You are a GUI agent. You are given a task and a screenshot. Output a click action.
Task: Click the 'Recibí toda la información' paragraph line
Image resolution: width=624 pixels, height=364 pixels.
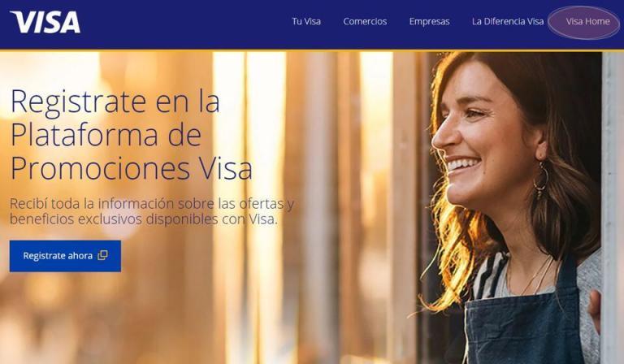152,204
